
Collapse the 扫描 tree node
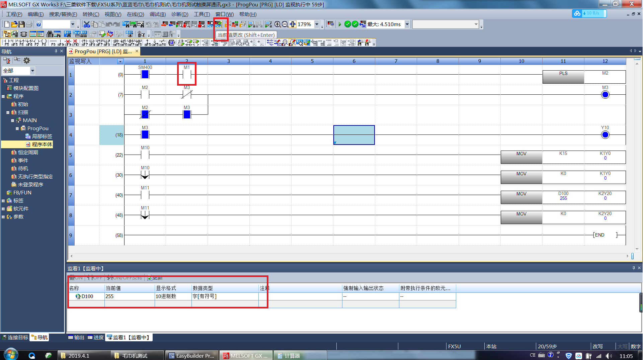(8, 112)
